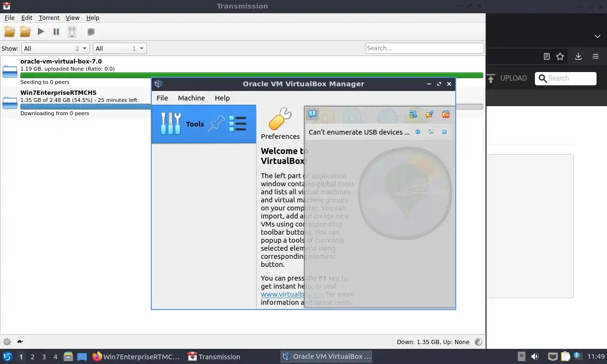Viewport: 607px width, 364px height.
Task: Click the notification-with-pencil icon in the panel
Action: tap(430, 114)
